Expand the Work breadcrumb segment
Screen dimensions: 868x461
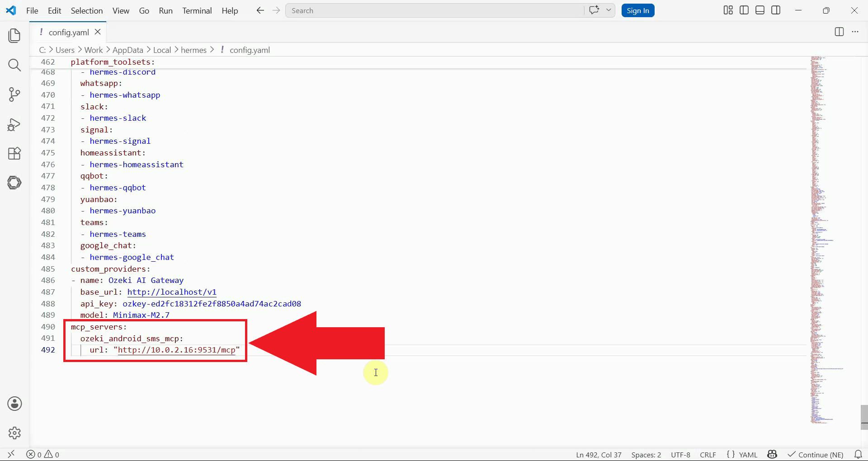[94, 50]
